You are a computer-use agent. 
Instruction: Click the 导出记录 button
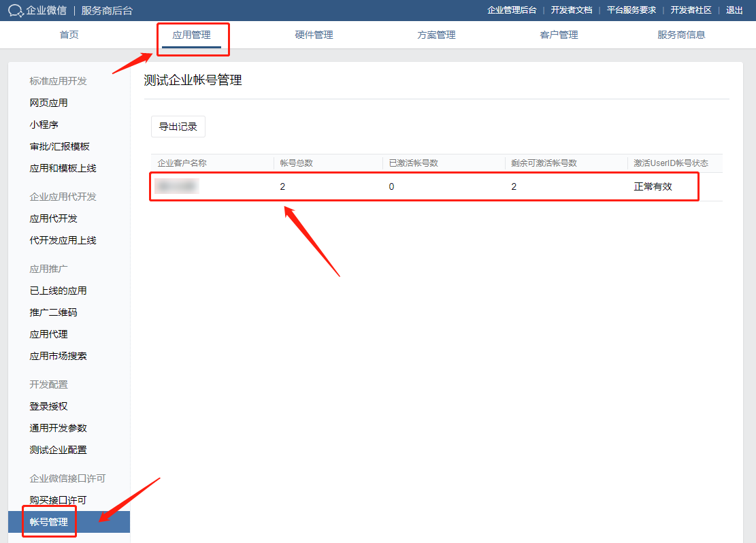pos(178,126)
